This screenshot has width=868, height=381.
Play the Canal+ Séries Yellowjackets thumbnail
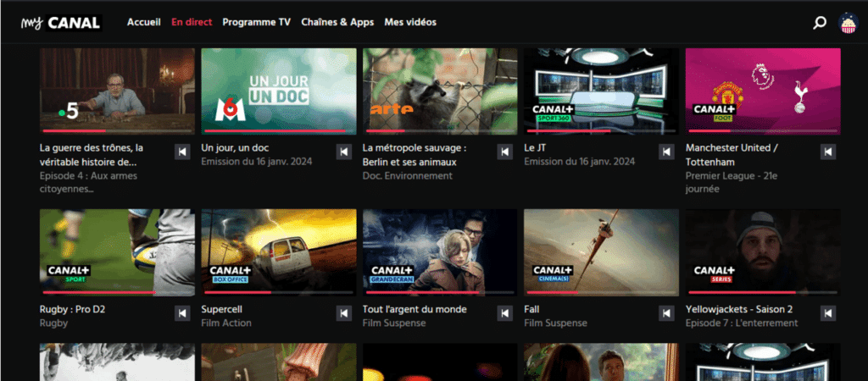click(763, 252)
